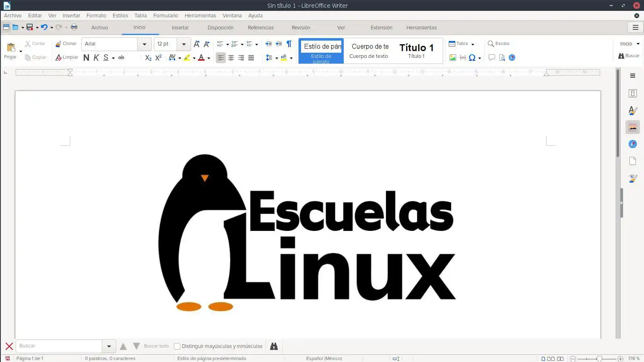This screenshot has width=644, height=362.
Task: Click the Buscar search input field
Action: [59, 346]
